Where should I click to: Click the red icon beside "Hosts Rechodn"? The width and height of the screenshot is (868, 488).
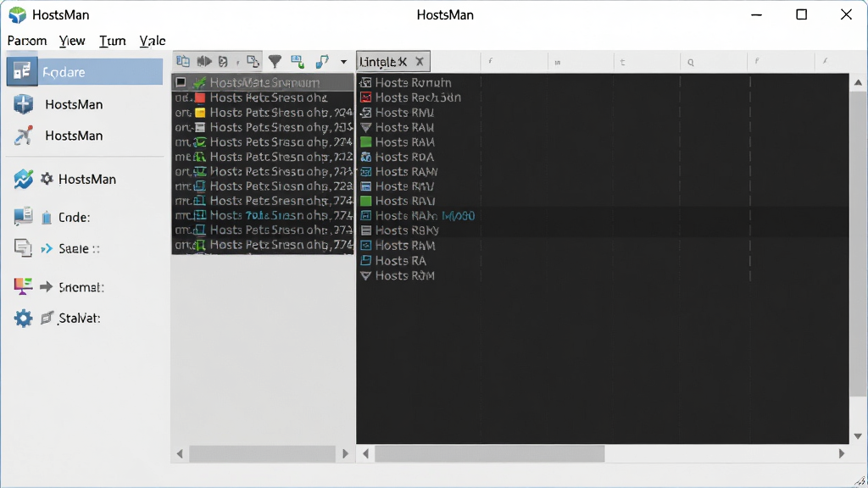click(366, 97)
